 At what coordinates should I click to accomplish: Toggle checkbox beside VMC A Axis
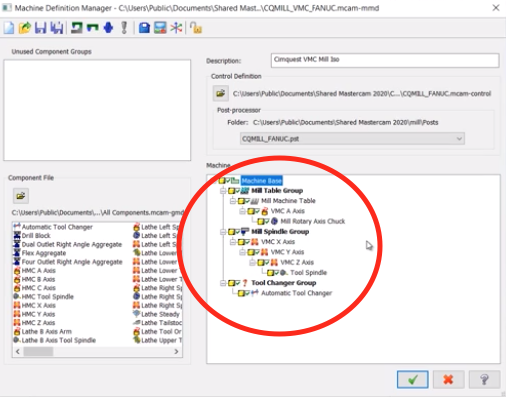pos(257,211)
